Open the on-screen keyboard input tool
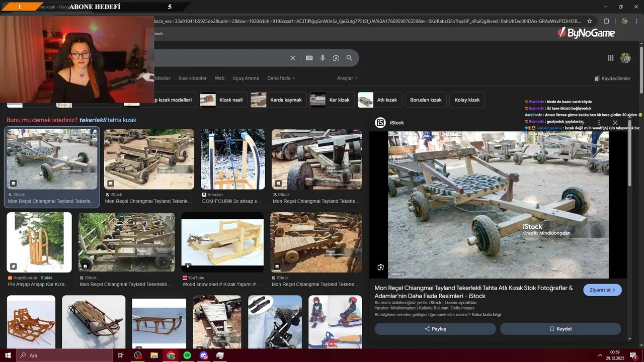Screen dimensions: 644x362 click(x=309, y=58)
